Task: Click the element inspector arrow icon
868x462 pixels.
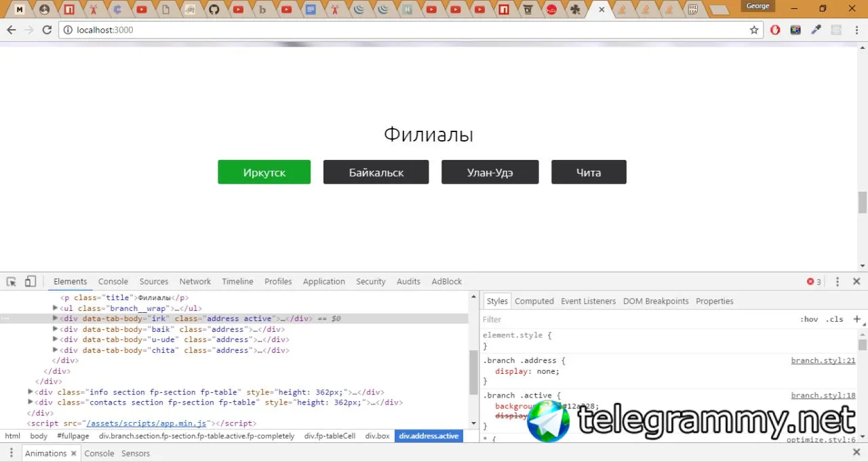Action: [x=12, y=282]
